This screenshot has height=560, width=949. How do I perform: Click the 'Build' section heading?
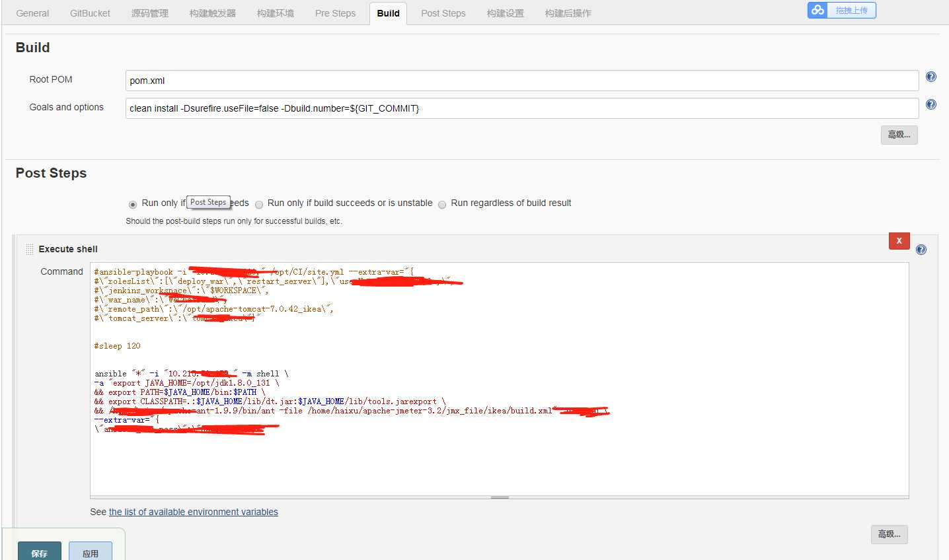pos(32,48)
